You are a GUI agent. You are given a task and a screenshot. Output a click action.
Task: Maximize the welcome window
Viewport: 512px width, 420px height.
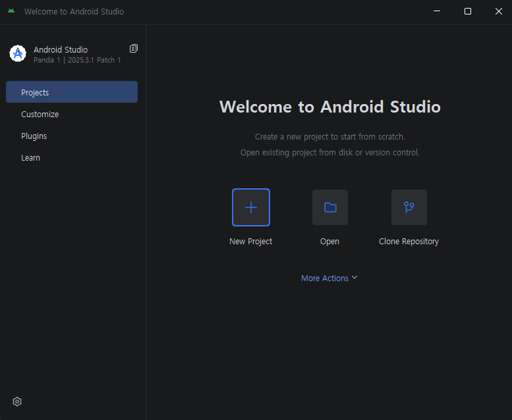(468, 11)
